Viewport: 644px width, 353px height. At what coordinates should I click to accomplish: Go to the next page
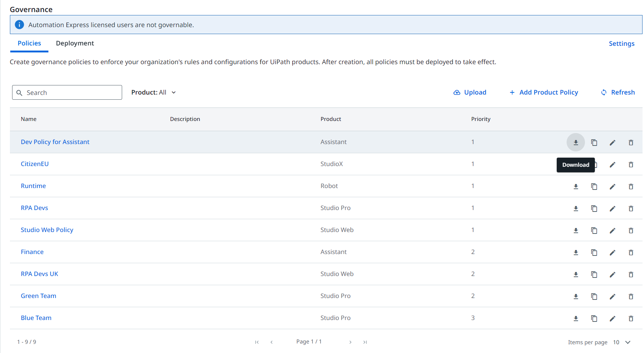351,342
